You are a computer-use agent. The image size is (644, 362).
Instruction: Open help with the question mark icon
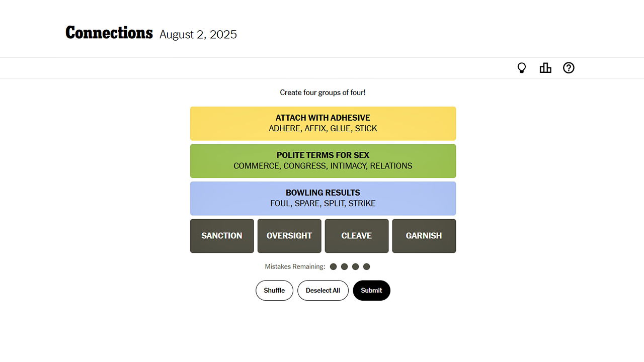tap(569, 67)
